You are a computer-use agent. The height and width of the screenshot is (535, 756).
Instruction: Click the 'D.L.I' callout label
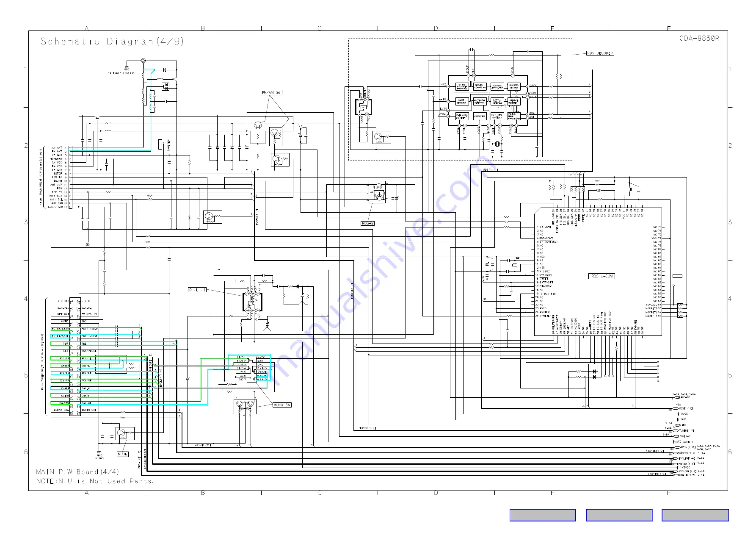[x=197, y=290]
